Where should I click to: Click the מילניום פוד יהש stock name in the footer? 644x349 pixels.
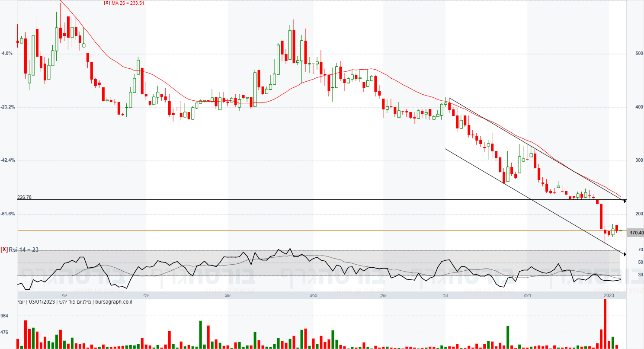point(75,301)
